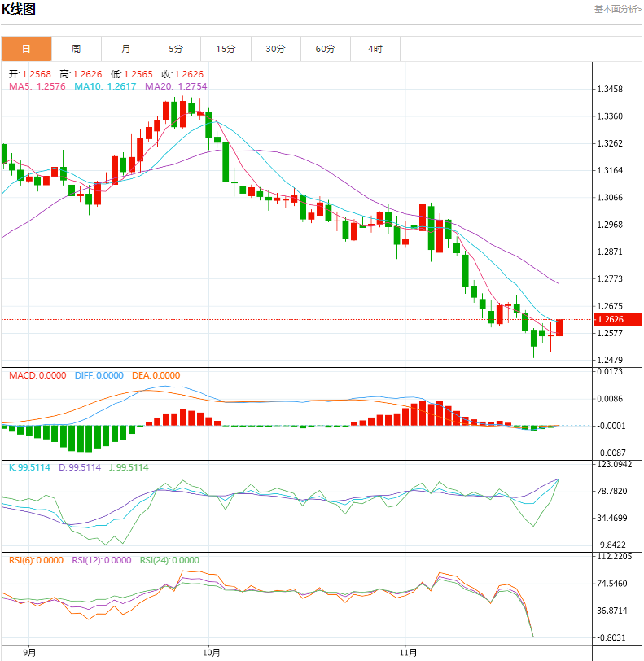Click the -9.8422 KDJ axis label
This screenshot has width=644, height=661.
point(611,545)
